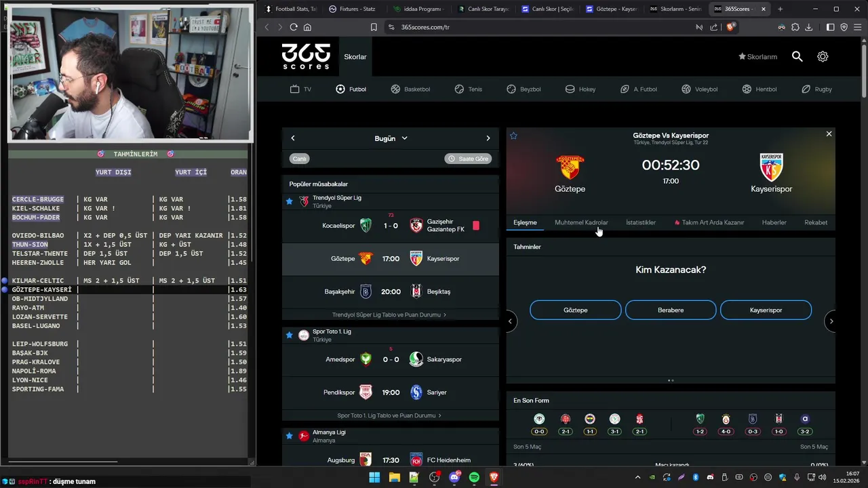Select the Hentbol sport icon

tap(747, 89)
